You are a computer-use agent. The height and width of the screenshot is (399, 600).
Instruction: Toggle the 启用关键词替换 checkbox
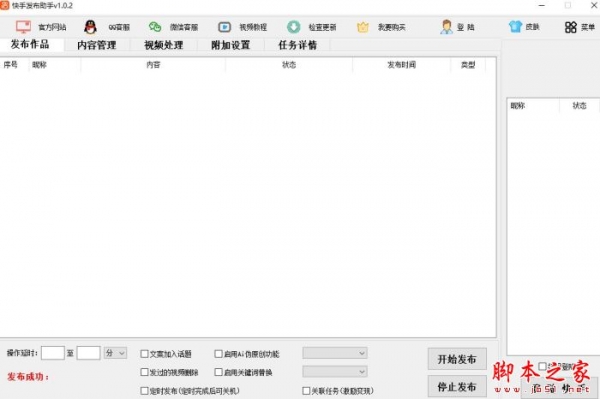pyautogui.click(x=218, y=372)
